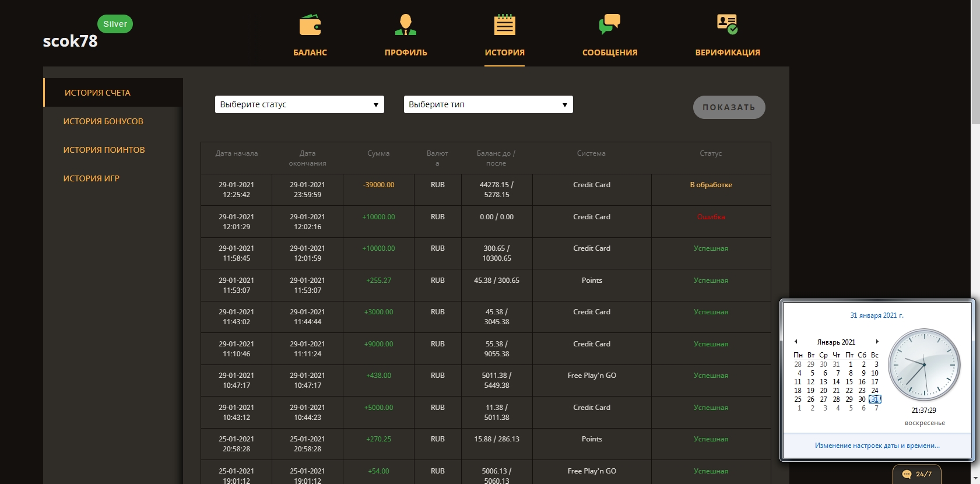
Task: Open the Сообщения chat bubbles icon
Action: (610, 25)
